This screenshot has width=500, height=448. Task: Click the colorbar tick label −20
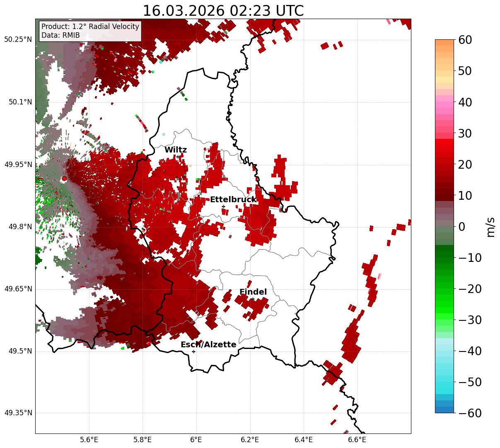coord(470,289)
